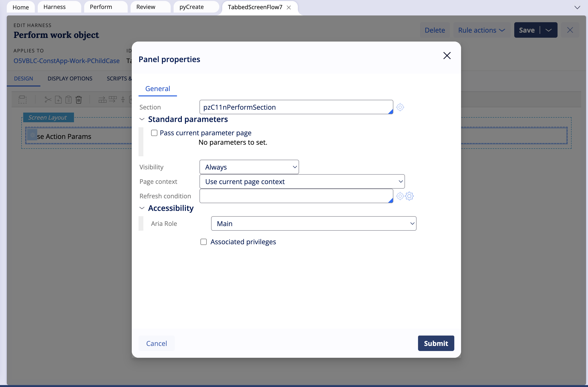Expand the tab overflow chevron at top right
The height and width of the screenshot is (387, 588).
pos(577,7)
